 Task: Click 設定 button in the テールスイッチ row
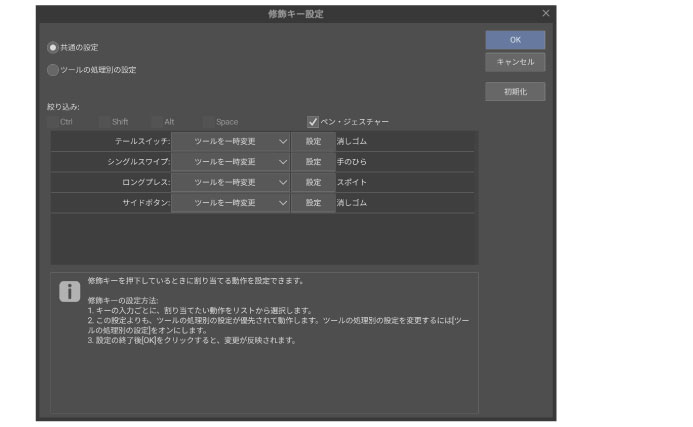click(313, 142)
